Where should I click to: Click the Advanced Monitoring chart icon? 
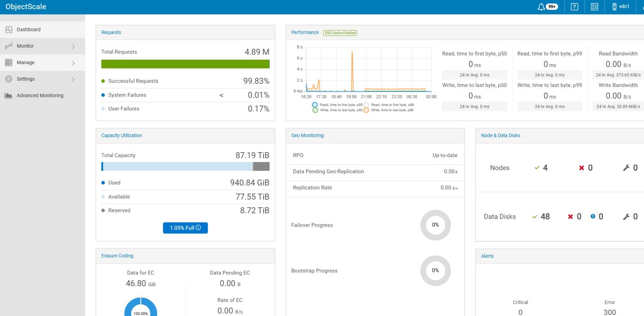(x=9, y=96)
